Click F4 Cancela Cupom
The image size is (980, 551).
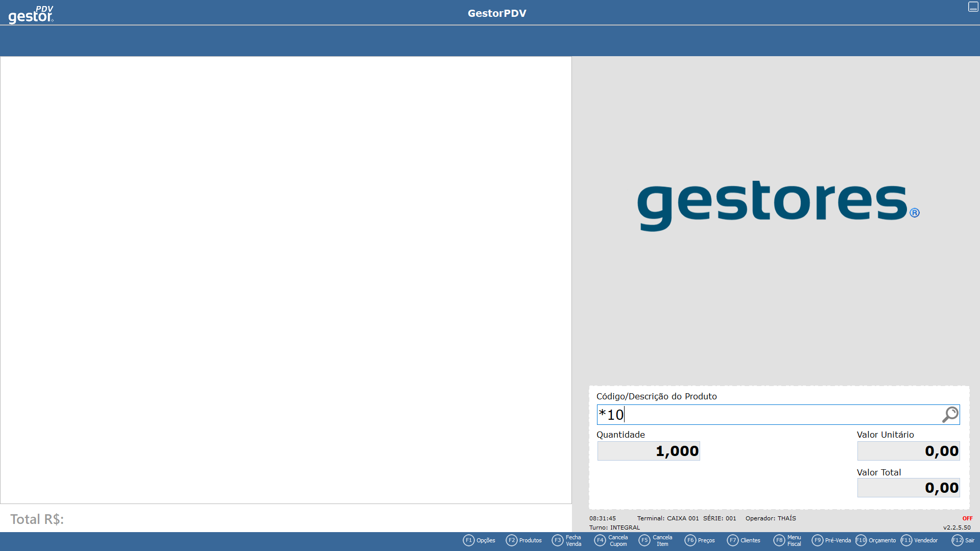611,540
